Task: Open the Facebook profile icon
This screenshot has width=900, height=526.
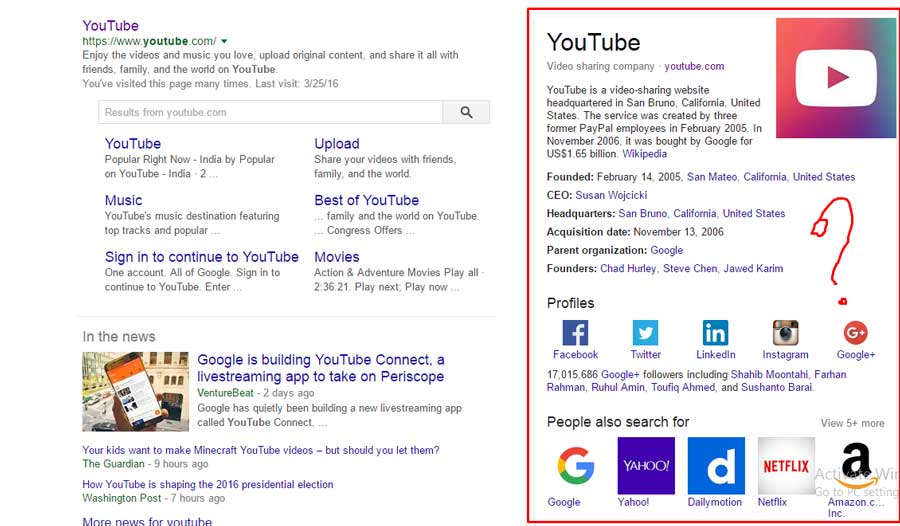Action: click(x=575, y=332)
